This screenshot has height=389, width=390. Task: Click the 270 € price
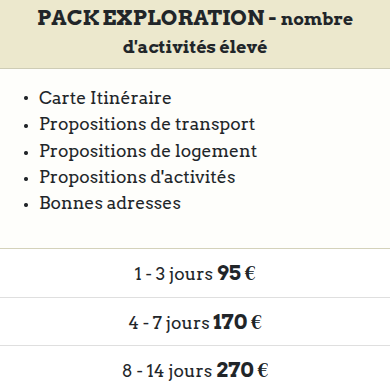point(242,370)
